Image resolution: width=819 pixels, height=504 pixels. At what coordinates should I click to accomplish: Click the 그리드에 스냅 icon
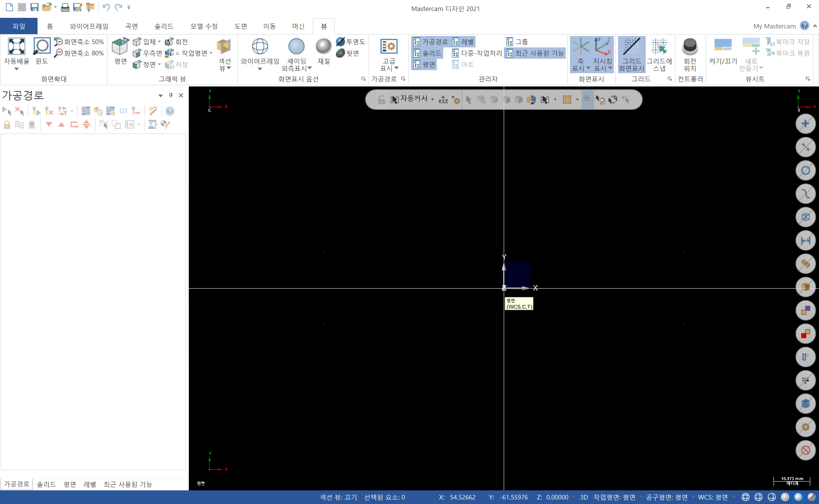[x=659, y=47]
